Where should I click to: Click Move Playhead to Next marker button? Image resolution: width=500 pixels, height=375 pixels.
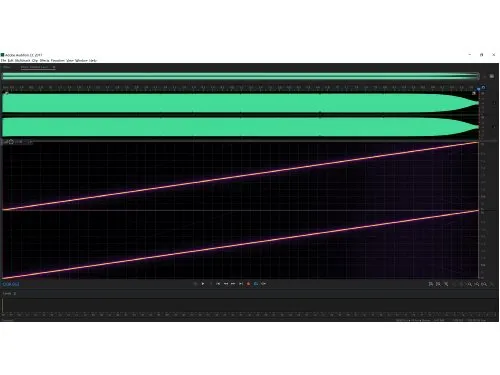pyautogui.click(x=241, y=284)
